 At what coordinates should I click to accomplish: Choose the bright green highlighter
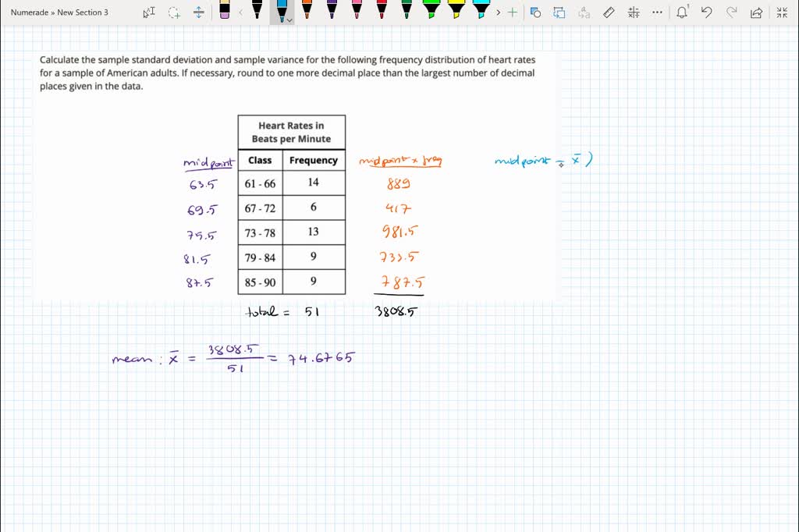(431, 10)
